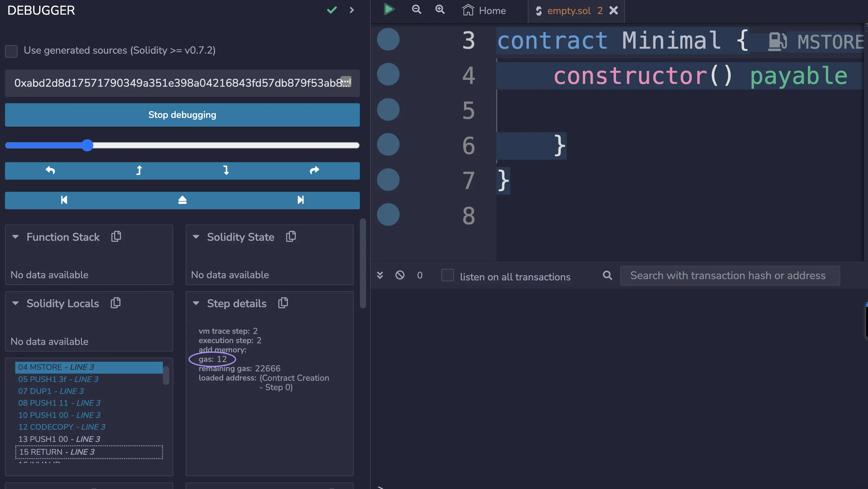Drag the execution step slider
The height and width of the screenshot is (489, 868).
(x=88, y=146)
